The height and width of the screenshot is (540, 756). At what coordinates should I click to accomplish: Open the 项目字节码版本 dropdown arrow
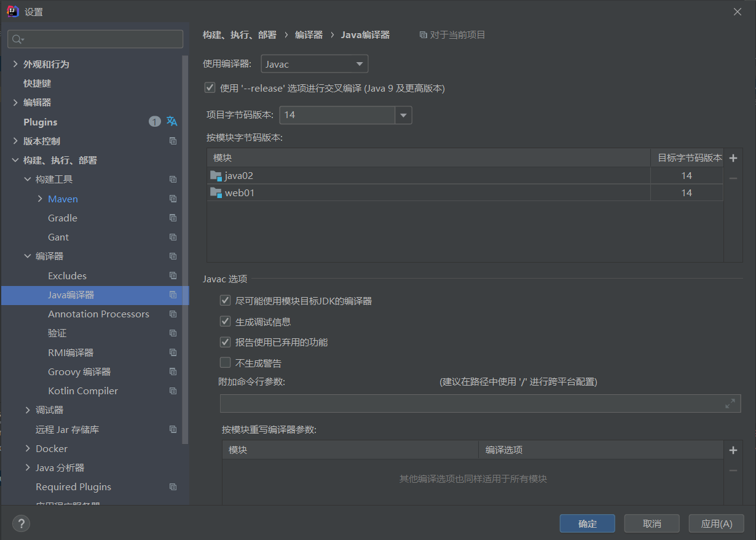tap(403, 115)
